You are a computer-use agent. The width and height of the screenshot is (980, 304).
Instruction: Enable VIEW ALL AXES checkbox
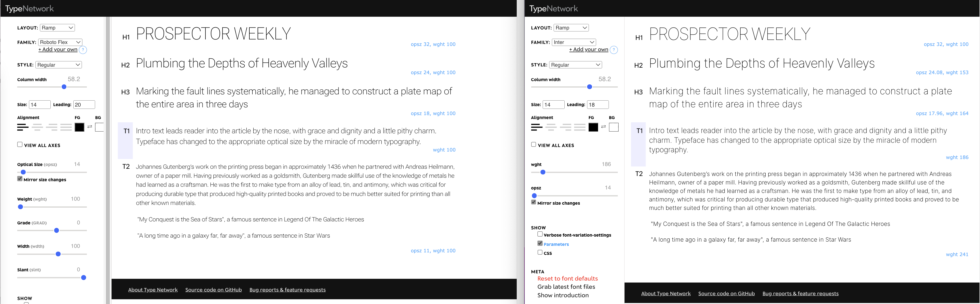pyautogui.click(x=19, y=144)
